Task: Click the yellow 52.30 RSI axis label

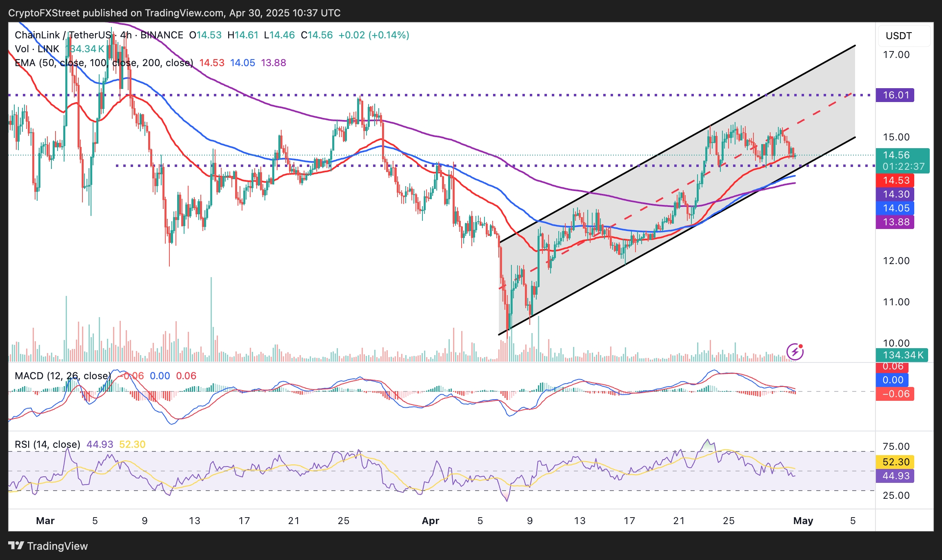Action: (895, 462)
